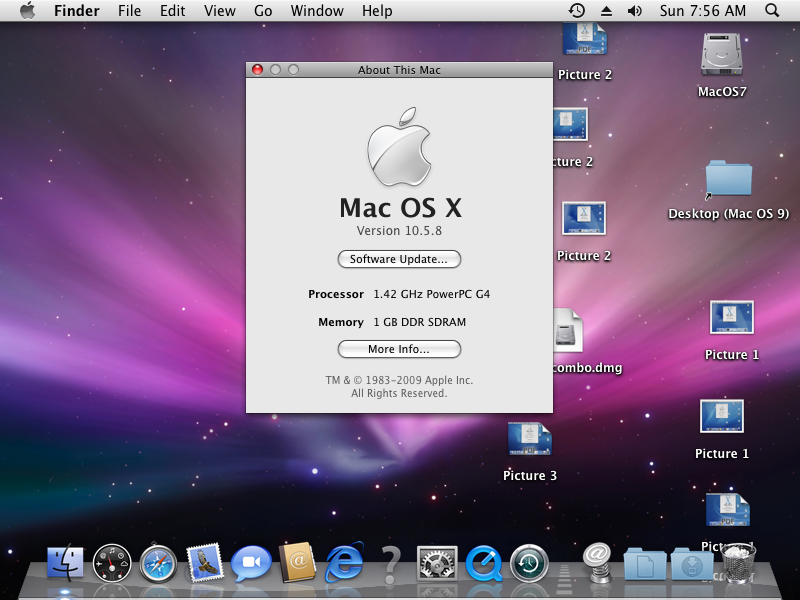Click the question mark Dock icon
Screen dimensions: 800x600
click(x=390, y=564)
